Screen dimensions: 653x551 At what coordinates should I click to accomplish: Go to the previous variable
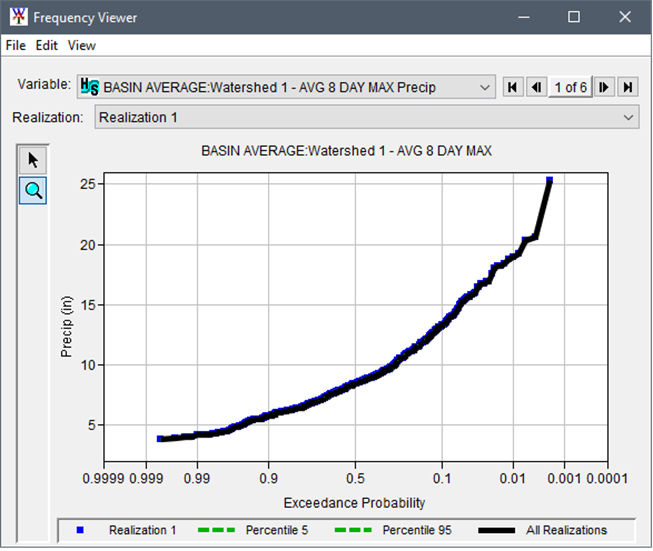pyautogui.click(x=536, y=87)
